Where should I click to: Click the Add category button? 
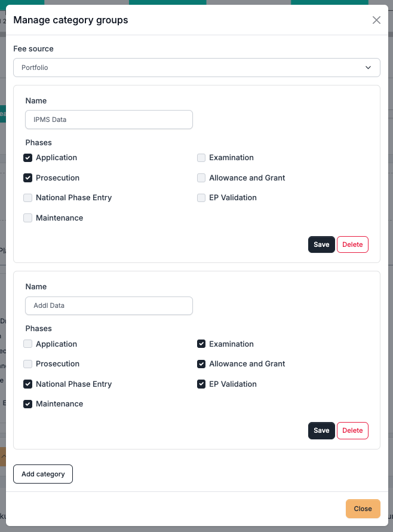[42, 474]
